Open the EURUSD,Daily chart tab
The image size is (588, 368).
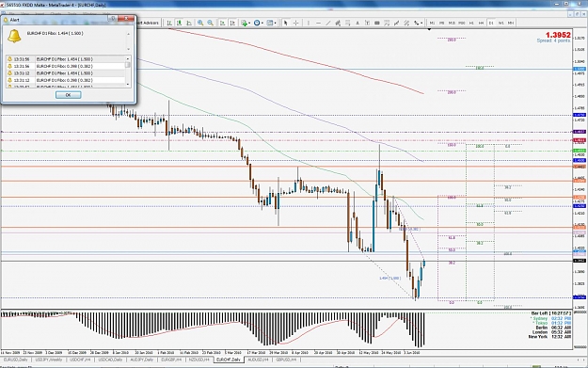click(15, 360)
